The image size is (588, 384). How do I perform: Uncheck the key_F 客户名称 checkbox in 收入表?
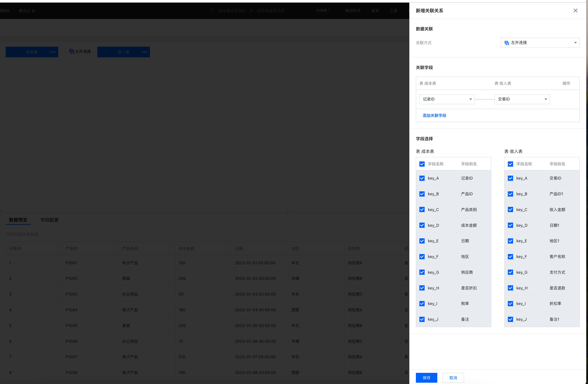pos(510,256)
